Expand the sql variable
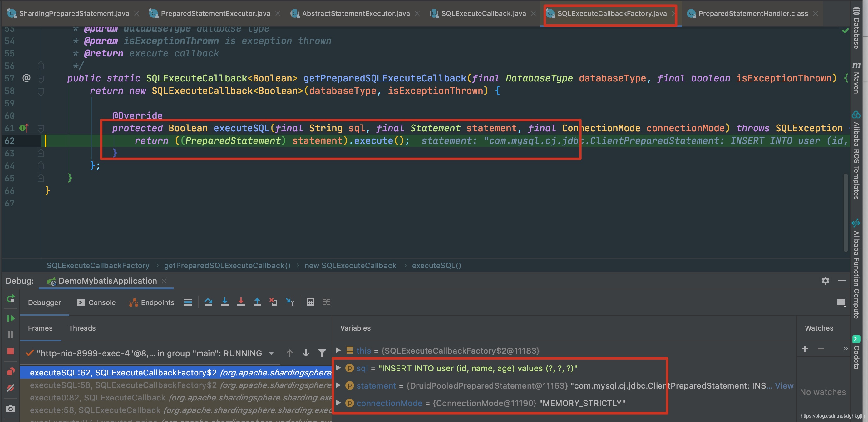 click(338, 368)
